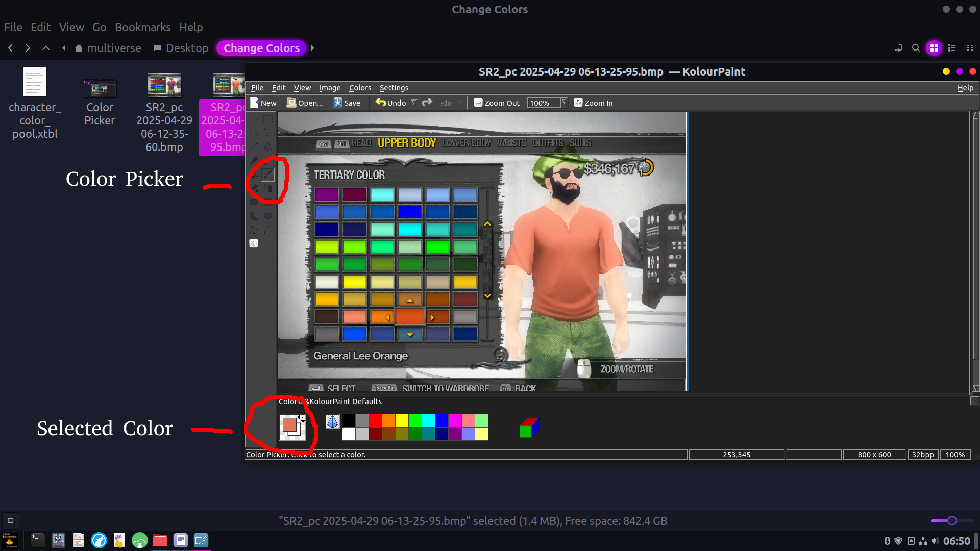Select the Polygon tool

(254, 216)
